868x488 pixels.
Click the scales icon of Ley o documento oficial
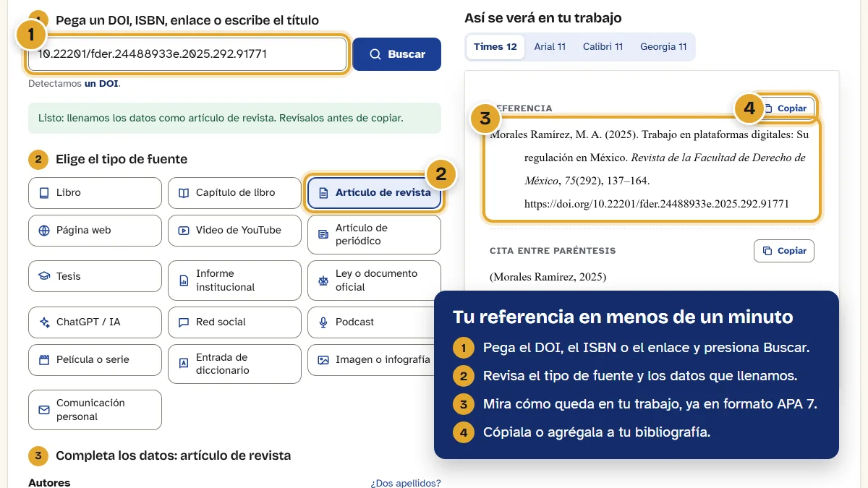point(323,281)
